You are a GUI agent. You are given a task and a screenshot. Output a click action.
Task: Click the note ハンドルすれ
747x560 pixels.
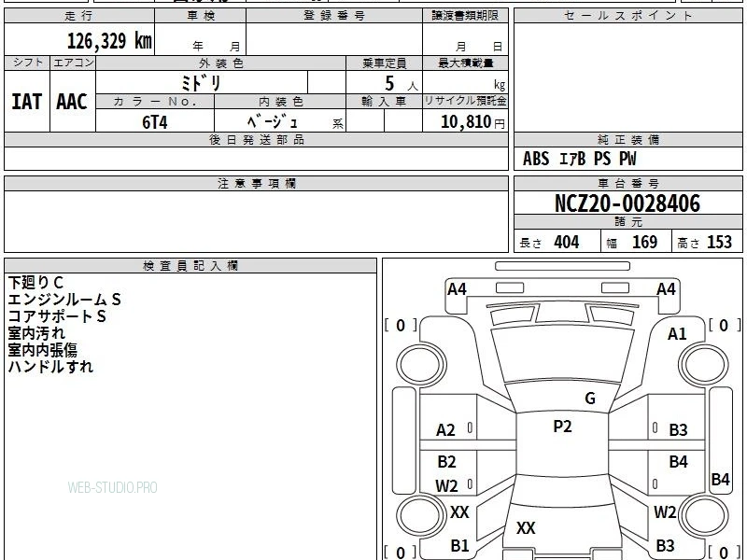click(50, 367)
